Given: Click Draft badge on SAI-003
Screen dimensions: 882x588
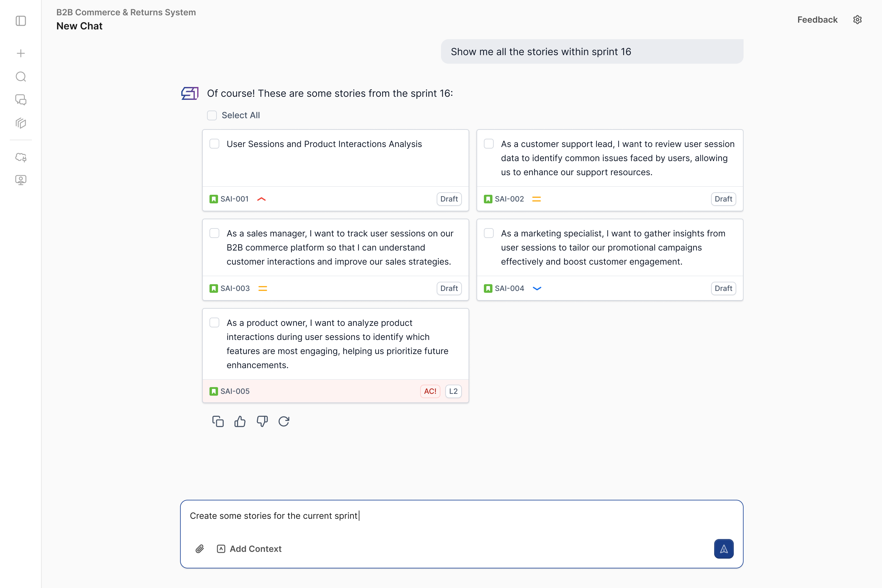Looking at the screenshot, I should point(449,288).
